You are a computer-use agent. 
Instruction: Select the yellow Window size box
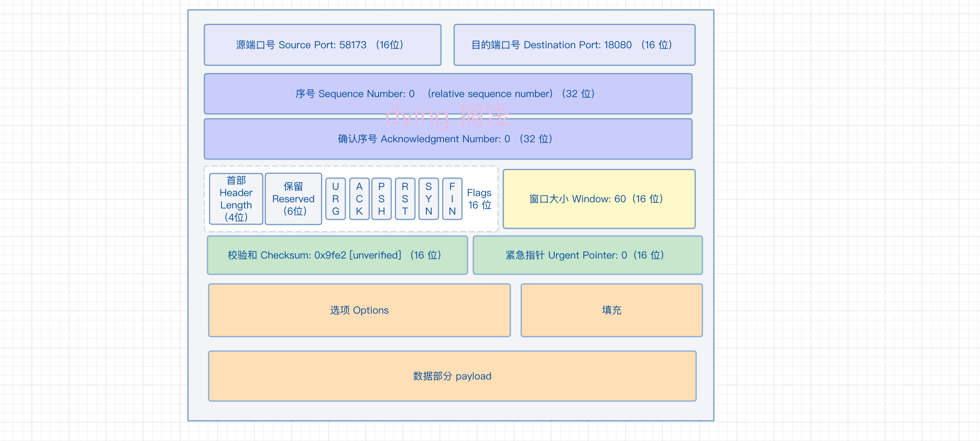point(599,199)
